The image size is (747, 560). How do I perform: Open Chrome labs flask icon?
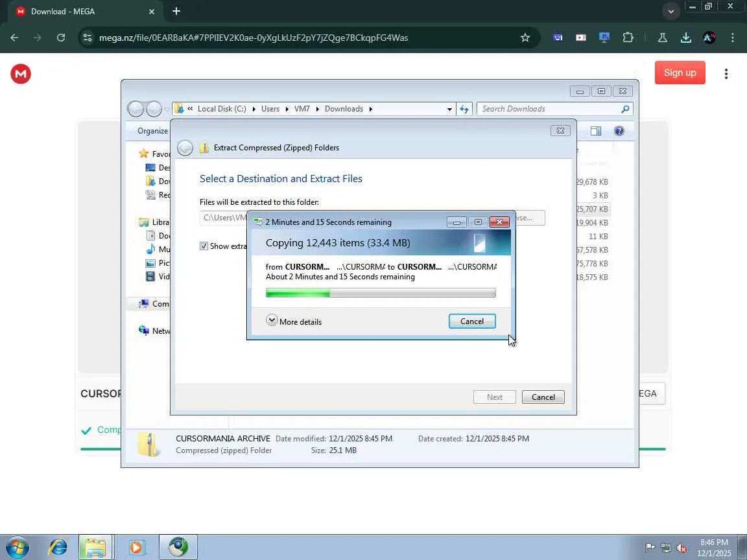662,38
